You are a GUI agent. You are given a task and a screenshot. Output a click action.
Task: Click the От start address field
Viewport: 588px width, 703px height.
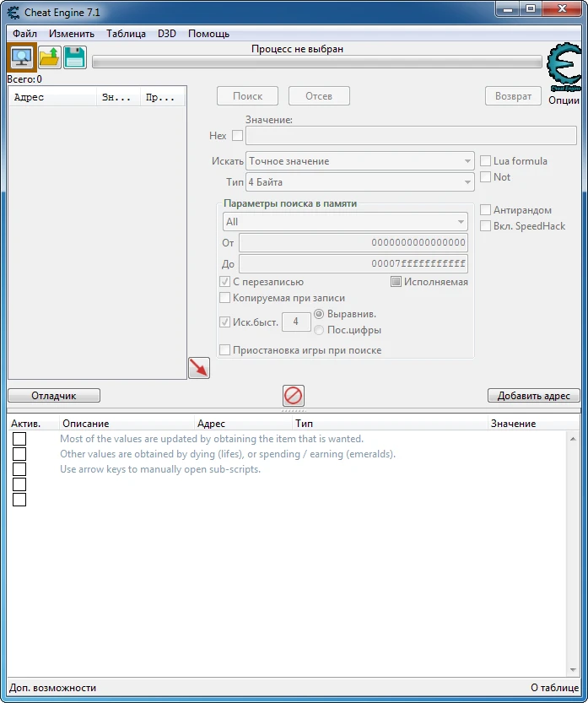(x=353, y=242)
